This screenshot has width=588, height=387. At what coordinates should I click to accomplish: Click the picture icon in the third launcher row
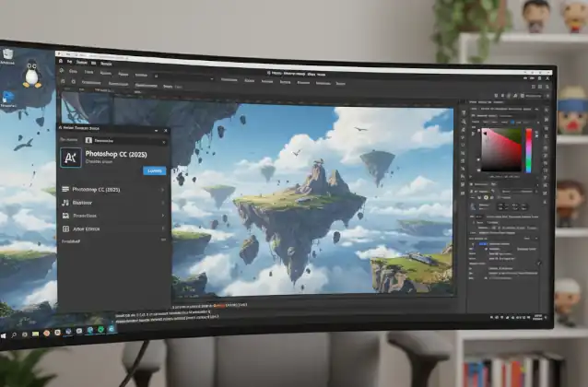pyautogui.click(x=65, y=216)
